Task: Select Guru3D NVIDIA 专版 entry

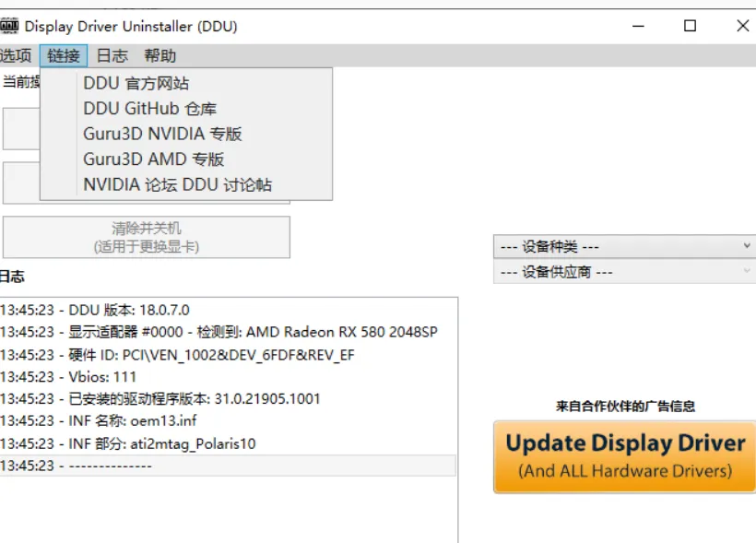Action: [x=186, y=134]
